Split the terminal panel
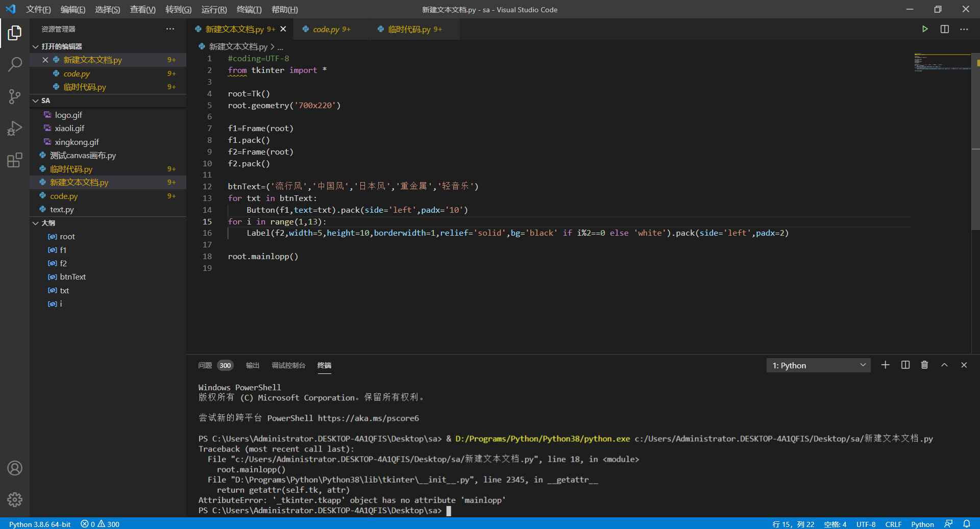This screenshot has width=980, height=529. pyautogui.click(x=905, y=365)
